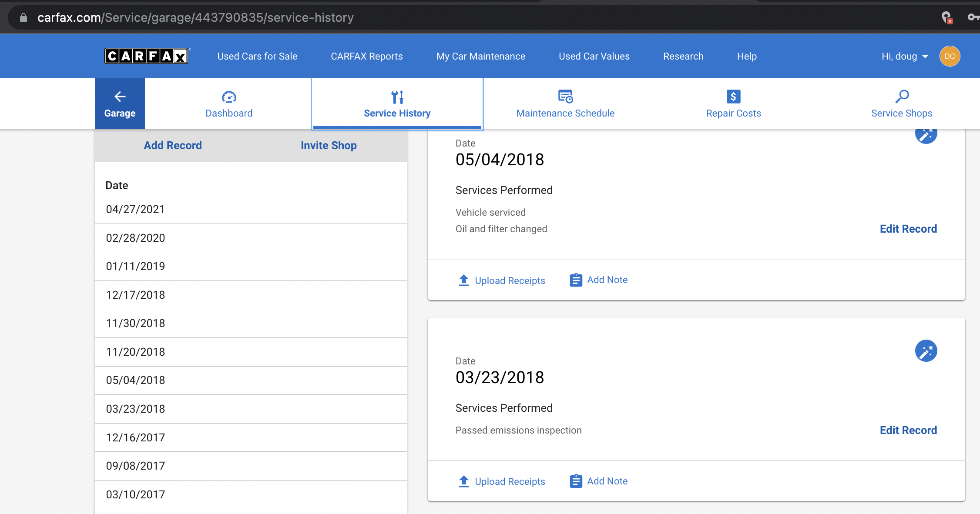Open My Car Maintenance menu
The height and width of the screenshot is (514, 980).
pyautogui.click(x=481, y=56)
